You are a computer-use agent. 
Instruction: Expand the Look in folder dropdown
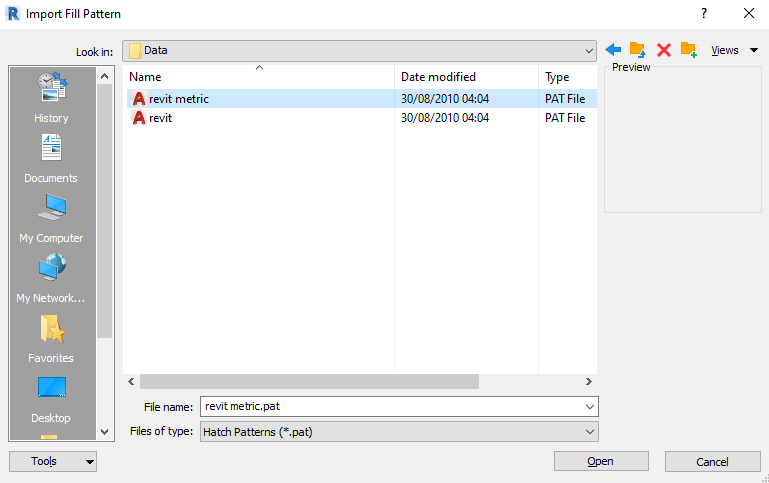(589, 51)
